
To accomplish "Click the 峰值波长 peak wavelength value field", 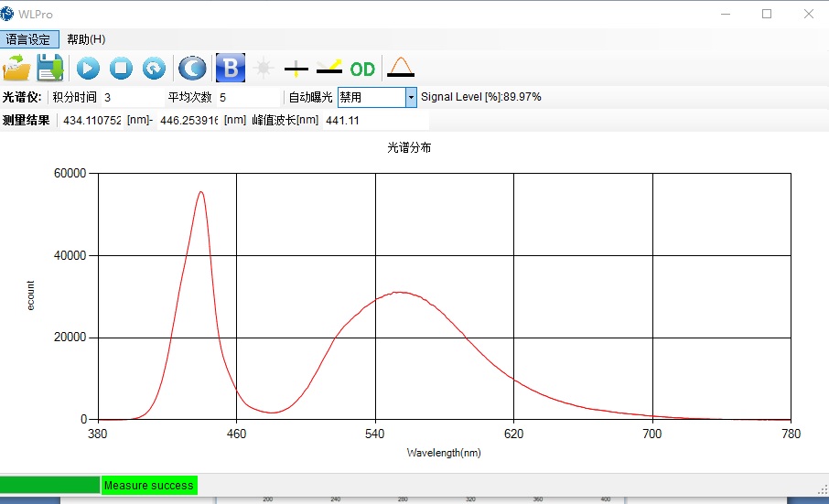I will point(373,121).
